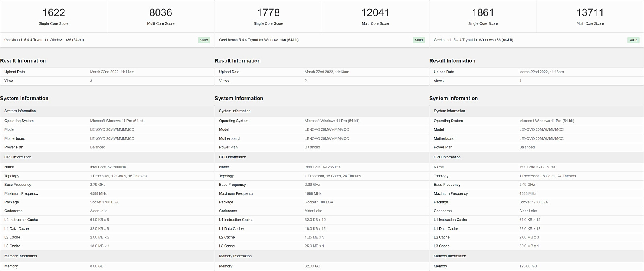Select Balanced power plan in i7-12850HX result

point(312,147)
